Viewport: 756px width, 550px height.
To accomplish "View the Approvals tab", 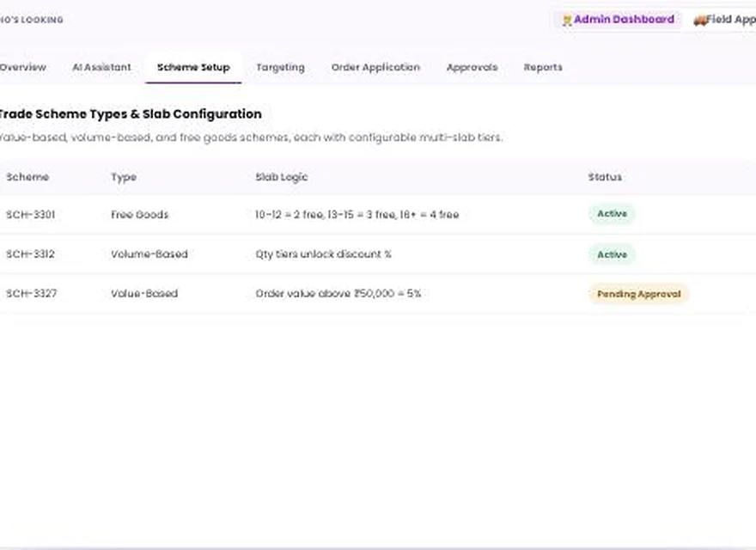I will pyautogui.click(x=472, y=67).
